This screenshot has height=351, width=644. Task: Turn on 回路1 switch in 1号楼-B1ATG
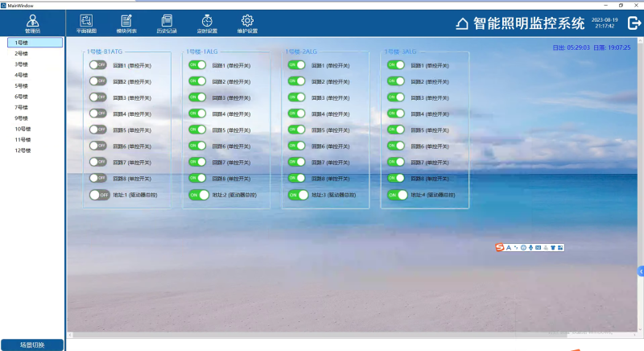[x=98, y=64]
